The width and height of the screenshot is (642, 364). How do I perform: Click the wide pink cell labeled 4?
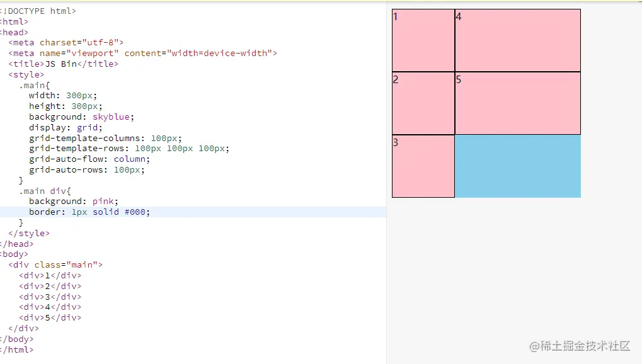(x=518, y=40)
